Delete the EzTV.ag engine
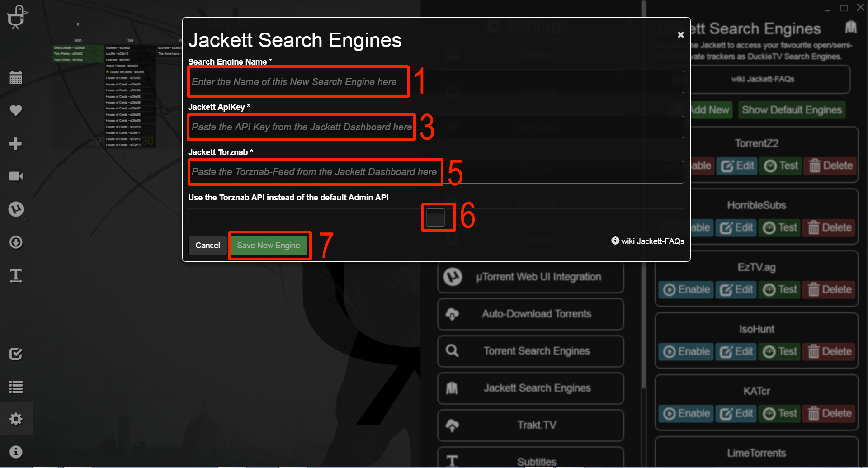The height and width of the screenshot is (468, 868). [829, 290]
